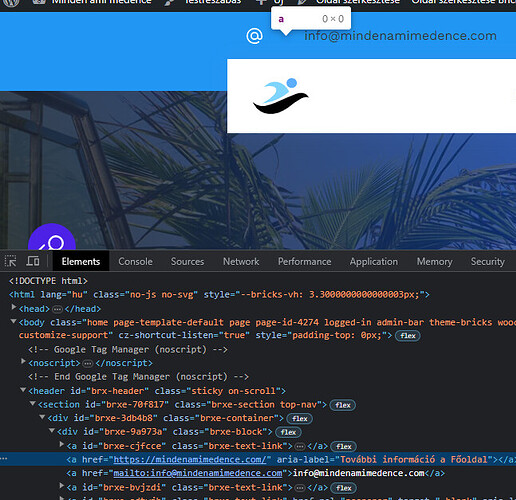Toggle flex badge on brxe-cjfcce link
This screenshot has height=500, width=516.
(343, 446)
